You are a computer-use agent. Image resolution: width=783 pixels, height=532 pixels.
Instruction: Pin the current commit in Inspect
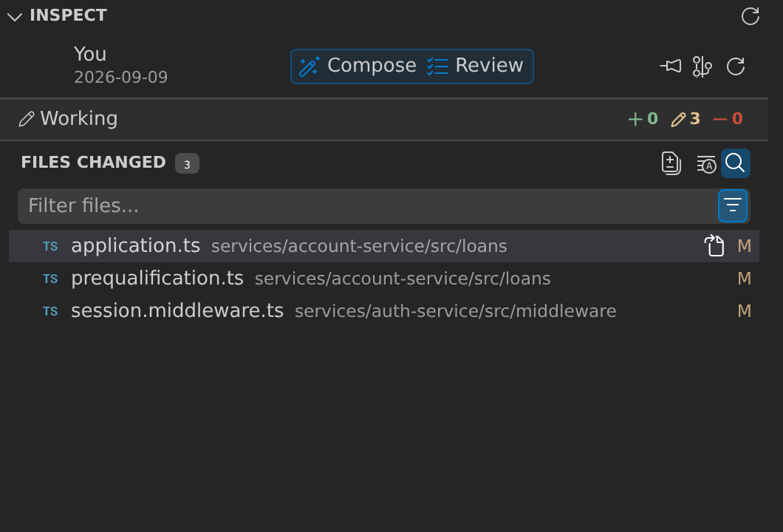[671, 66]
